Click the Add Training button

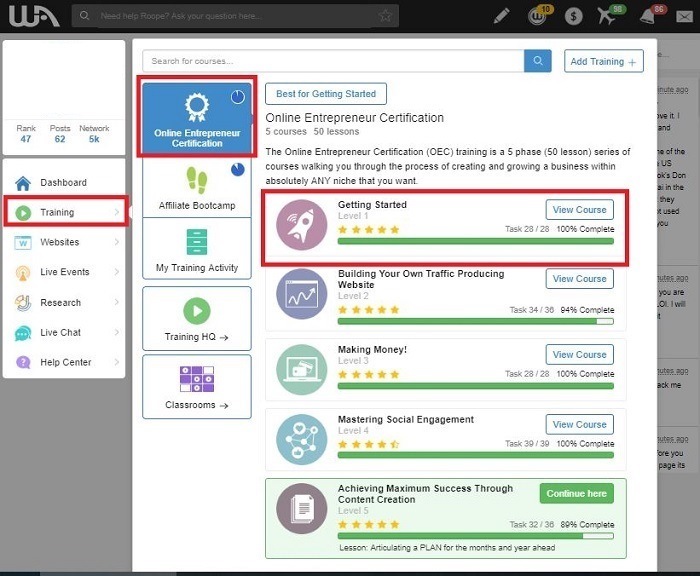604,61
